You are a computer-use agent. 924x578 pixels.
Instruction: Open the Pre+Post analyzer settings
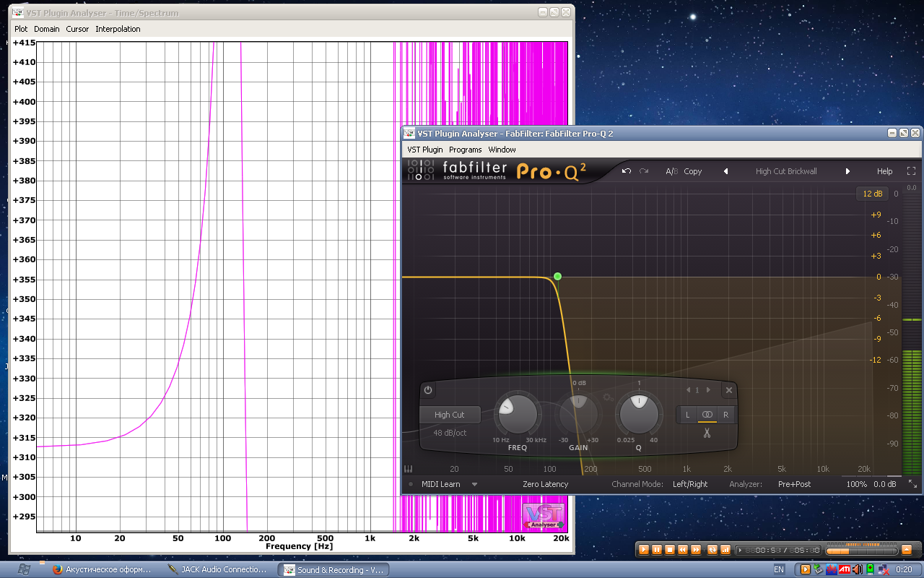794,484
